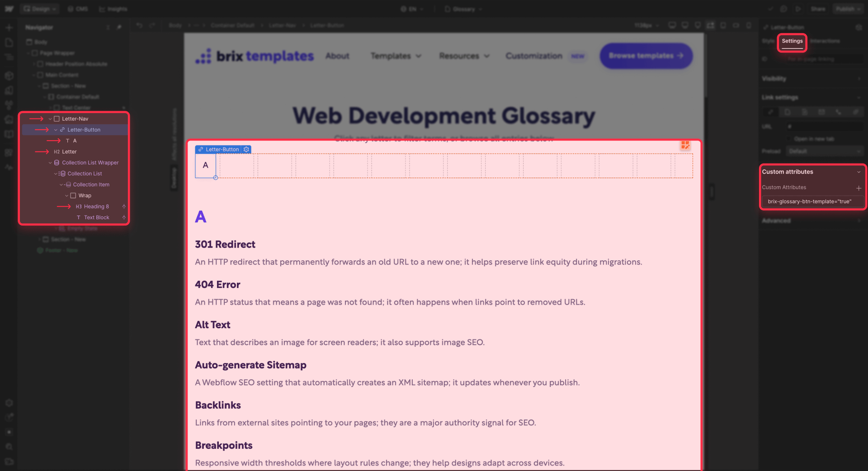
Task: Click the brix-glossary-btn-template attribute field
Action: coord(812,202)
